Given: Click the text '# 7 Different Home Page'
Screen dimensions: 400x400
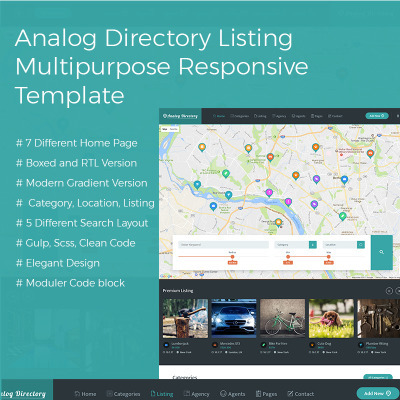Looking at the screenshot, I should tap(77, 143).
